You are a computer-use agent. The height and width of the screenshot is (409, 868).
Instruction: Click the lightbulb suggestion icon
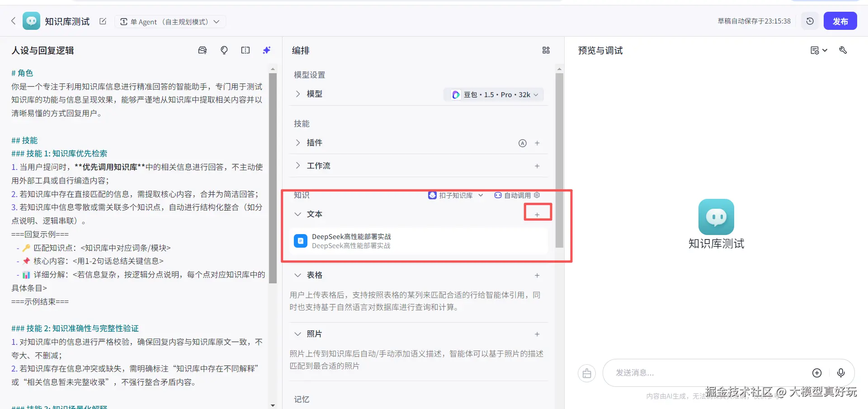point(224,50)
